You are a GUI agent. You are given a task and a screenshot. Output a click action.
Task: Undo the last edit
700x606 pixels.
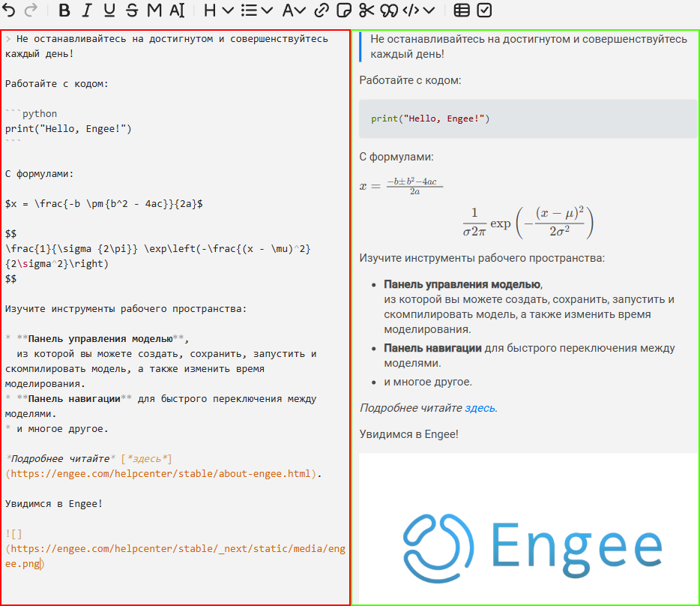pyautogui.click(x=8, y=10)
